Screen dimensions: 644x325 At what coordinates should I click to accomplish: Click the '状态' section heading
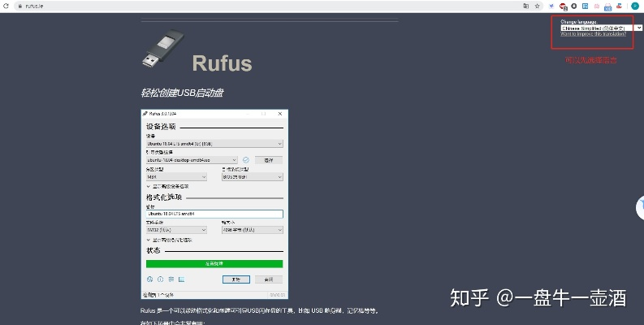click(x=153, y=250)
